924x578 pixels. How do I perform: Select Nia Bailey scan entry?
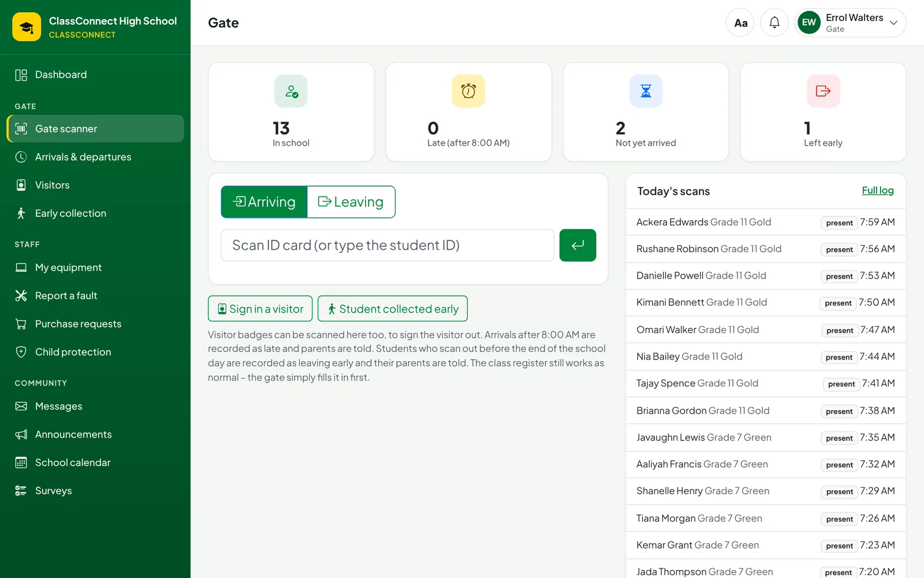(765, 357)
